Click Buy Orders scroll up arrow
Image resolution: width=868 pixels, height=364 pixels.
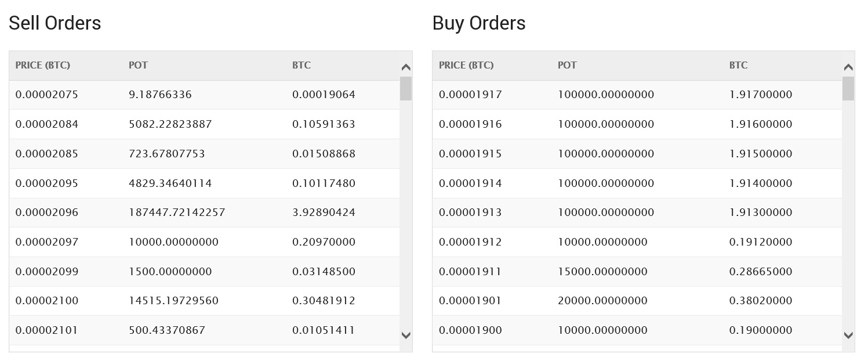tap(848, 67)
